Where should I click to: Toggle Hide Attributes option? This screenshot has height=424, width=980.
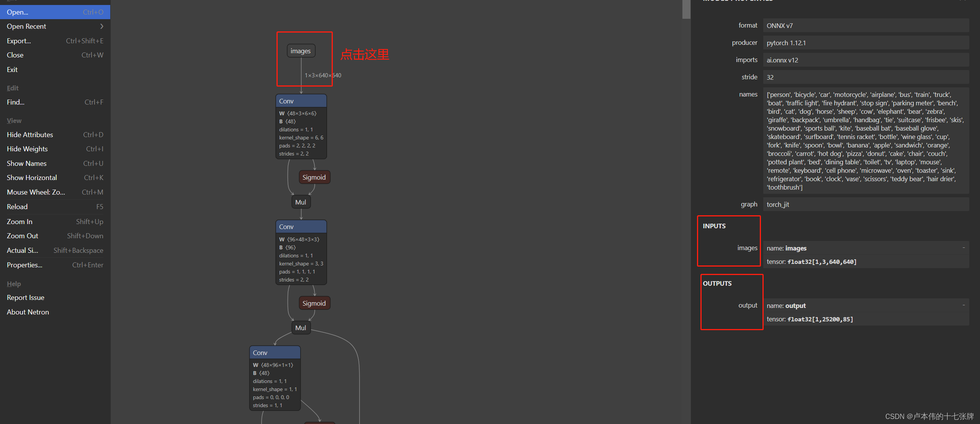pyautogui.click(x=29, y=134)
